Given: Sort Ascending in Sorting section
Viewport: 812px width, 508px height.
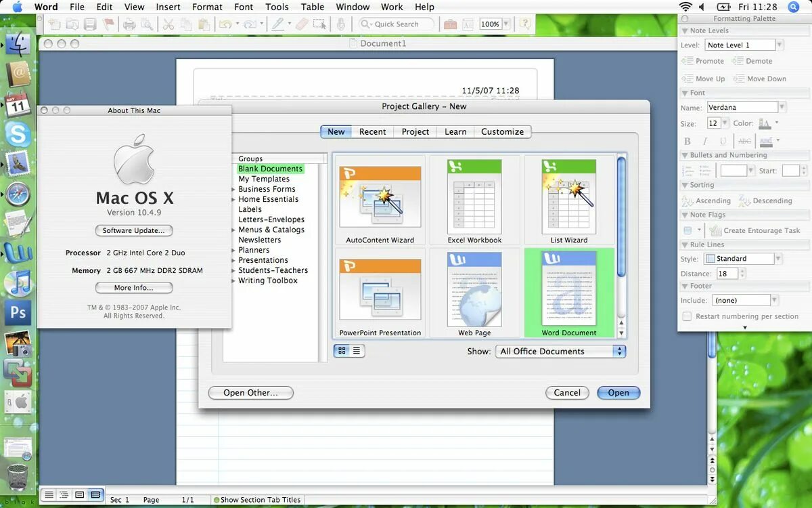Looking at the screenshot, I should pos(706,201).
